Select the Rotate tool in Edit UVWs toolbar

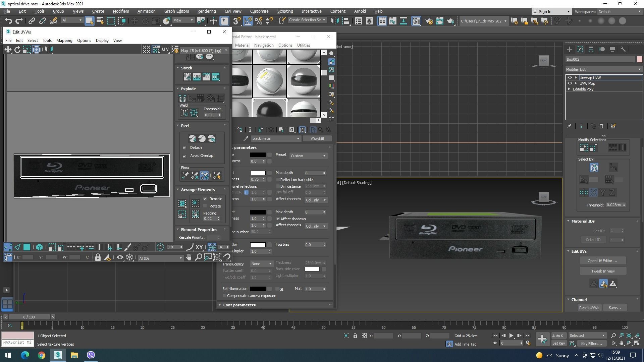point(17,50)
